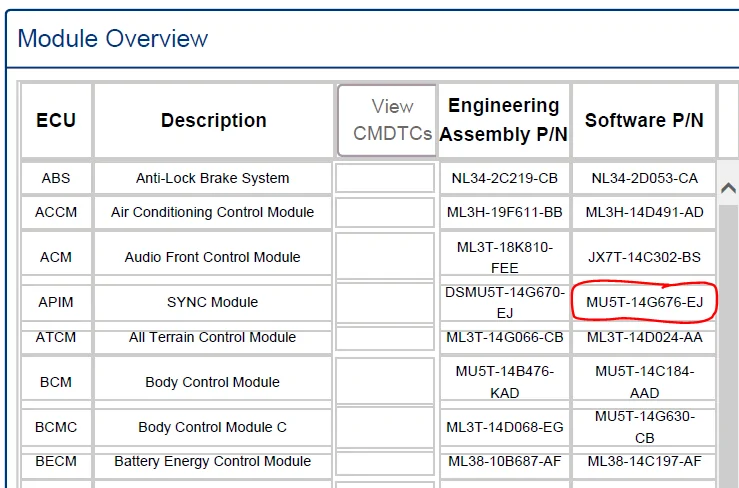The image size is (739, 488).
Task: Click the Engineering Assembly P/N header
Action: (504, 120)
